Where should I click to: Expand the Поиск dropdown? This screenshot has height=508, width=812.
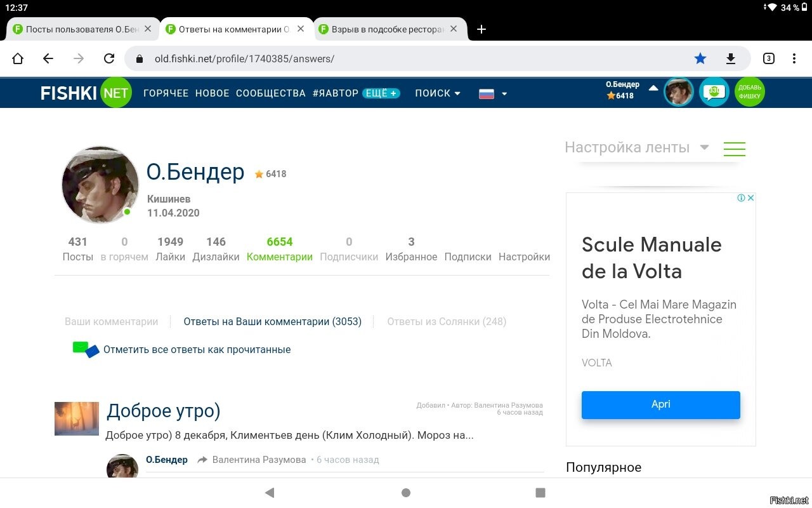[x=438, y=93]
